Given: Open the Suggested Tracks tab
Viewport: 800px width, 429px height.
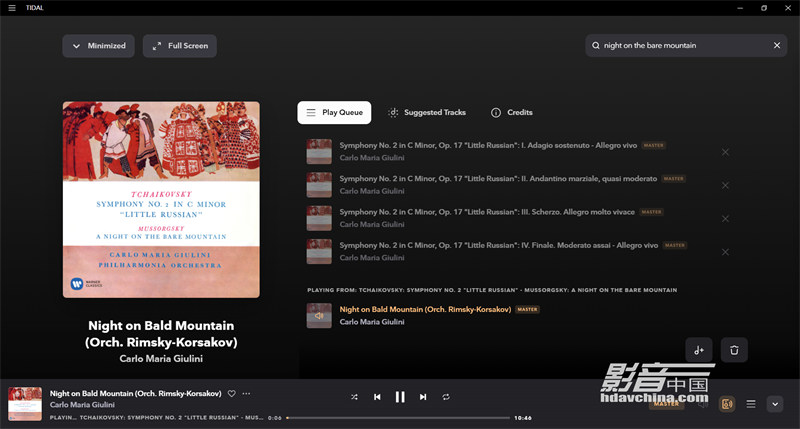Looking at the screenshot, I should click(x=427, y=112).
